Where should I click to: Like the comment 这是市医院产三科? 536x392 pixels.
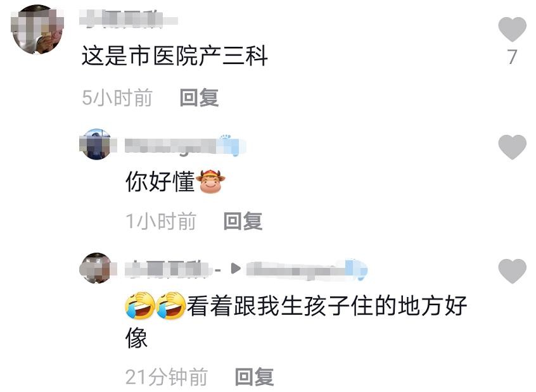(x=512, y=29)
